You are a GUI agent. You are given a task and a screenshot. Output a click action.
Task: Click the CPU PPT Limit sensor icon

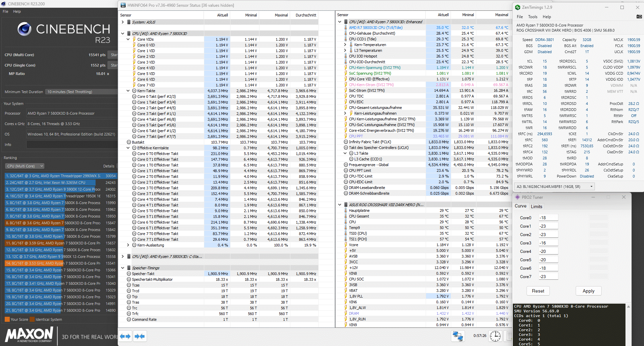(x=346, y=170)
